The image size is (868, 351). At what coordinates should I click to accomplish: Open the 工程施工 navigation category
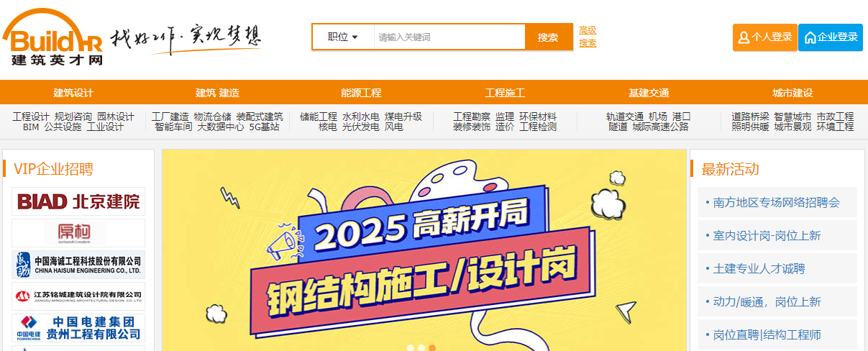click(x=505, y=93)
